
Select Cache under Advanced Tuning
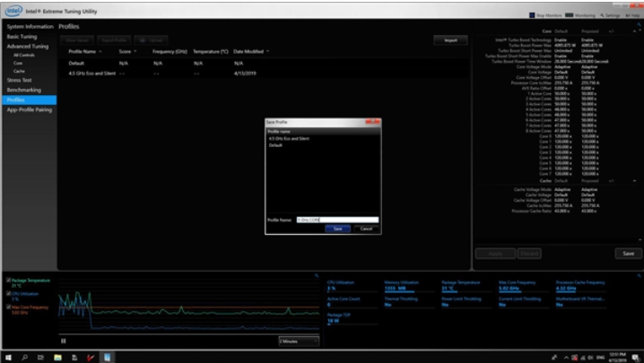(x=19, y=71)
